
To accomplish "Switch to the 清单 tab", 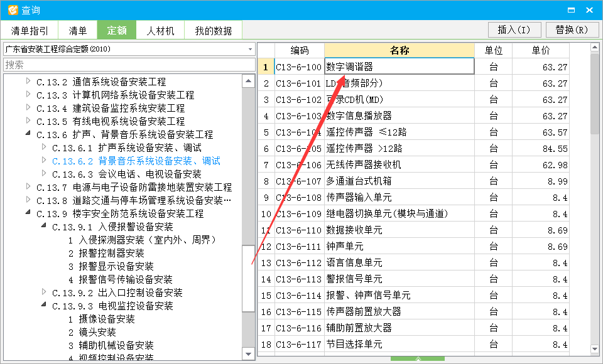I will (x=78, y=30).
